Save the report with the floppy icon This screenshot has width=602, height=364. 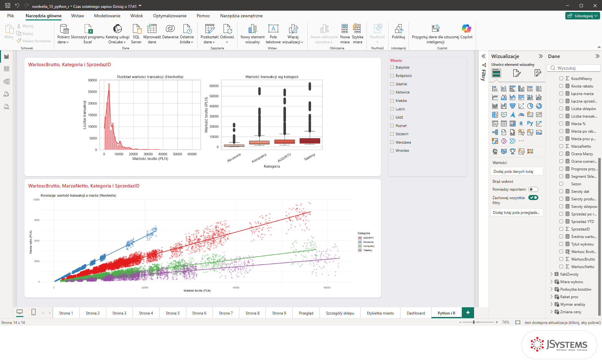[8, 5]
